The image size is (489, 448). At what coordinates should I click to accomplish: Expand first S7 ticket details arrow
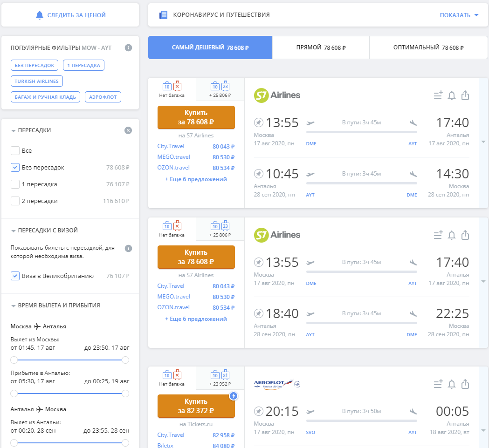point(483,142)
